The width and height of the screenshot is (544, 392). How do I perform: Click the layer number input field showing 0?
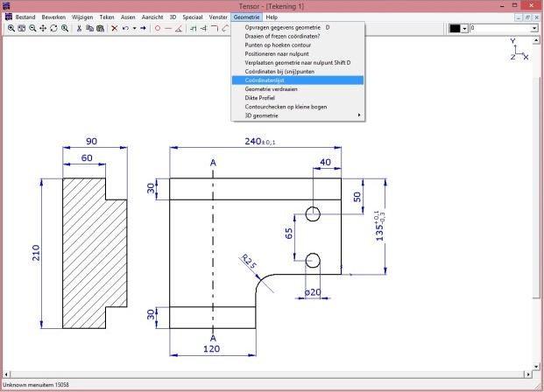(500, 28)
